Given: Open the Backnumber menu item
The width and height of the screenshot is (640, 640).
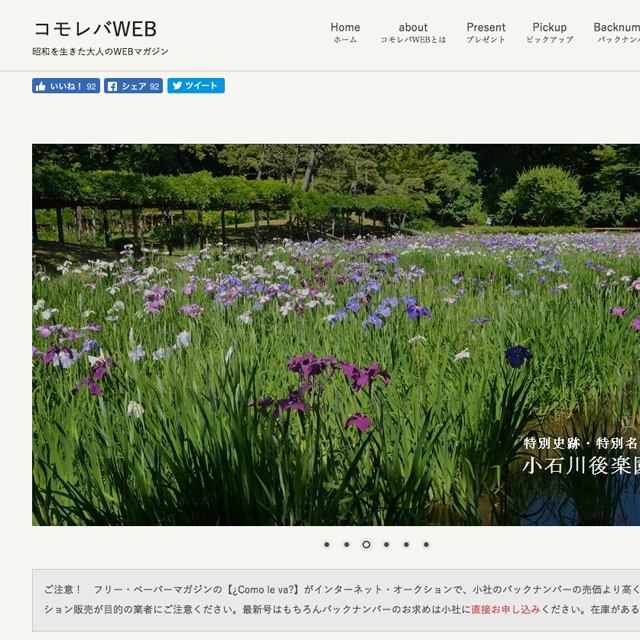Looking at the screenshot, I should (x=617, y=33).
